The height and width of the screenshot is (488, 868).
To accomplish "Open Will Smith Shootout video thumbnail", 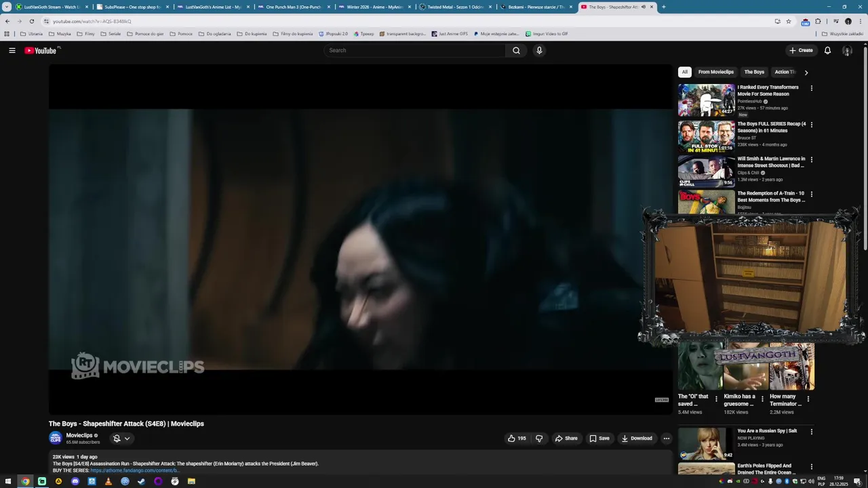I will [707, 171].
